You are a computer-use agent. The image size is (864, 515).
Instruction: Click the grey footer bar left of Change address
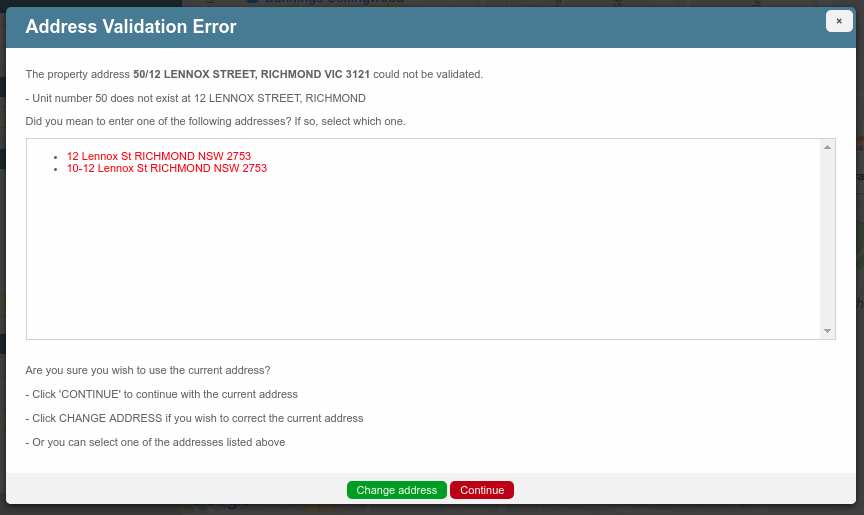[x=180, y=489]
